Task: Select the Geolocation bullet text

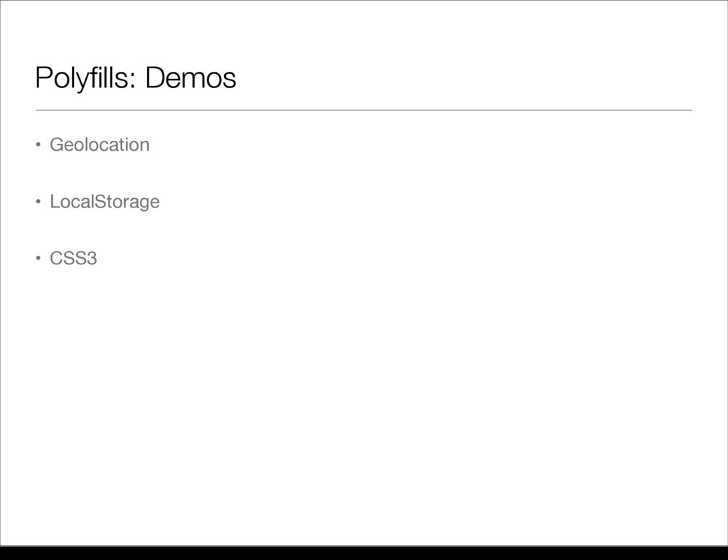Action: [x=100, y=145]
